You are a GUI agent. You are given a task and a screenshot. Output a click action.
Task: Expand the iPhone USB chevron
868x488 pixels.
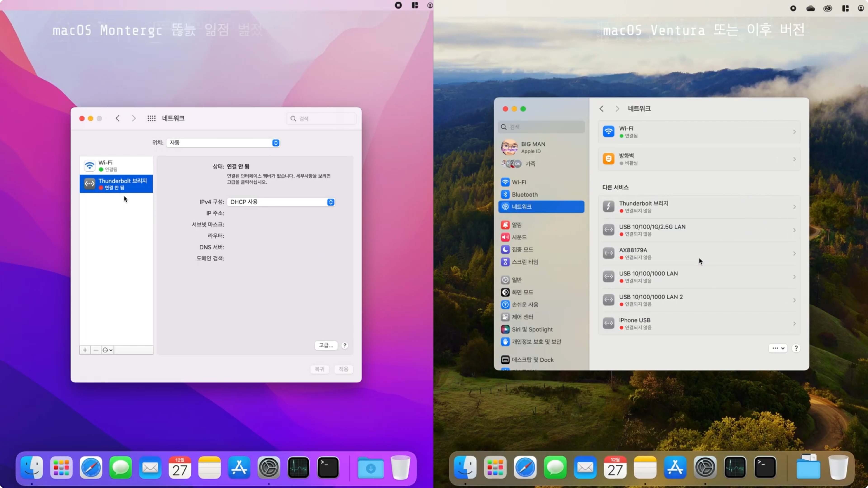(x=794, y=324)
